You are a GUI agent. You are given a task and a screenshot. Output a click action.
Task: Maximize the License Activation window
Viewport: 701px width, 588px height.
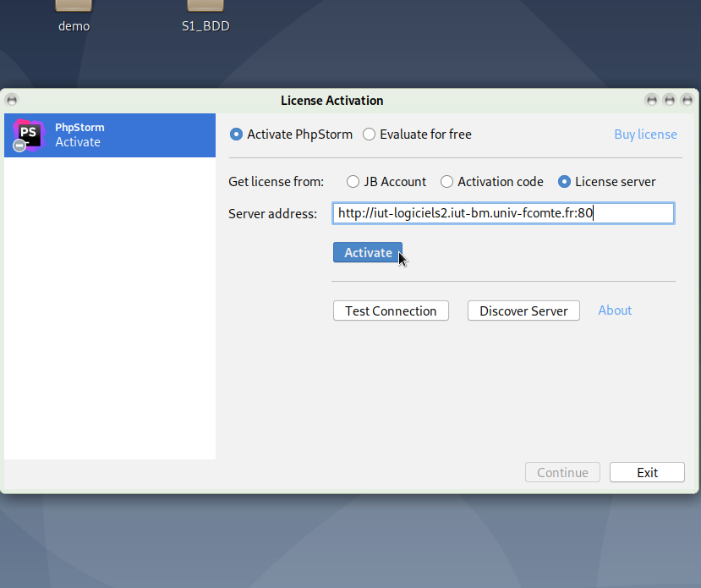click(x=669, y=100)
